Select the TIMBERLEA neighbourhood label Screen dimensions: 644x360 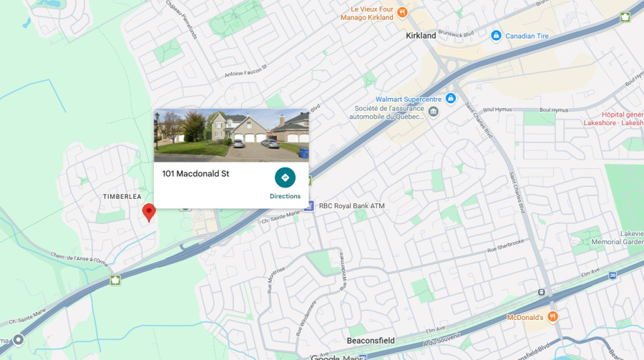[x=122, y=196]
